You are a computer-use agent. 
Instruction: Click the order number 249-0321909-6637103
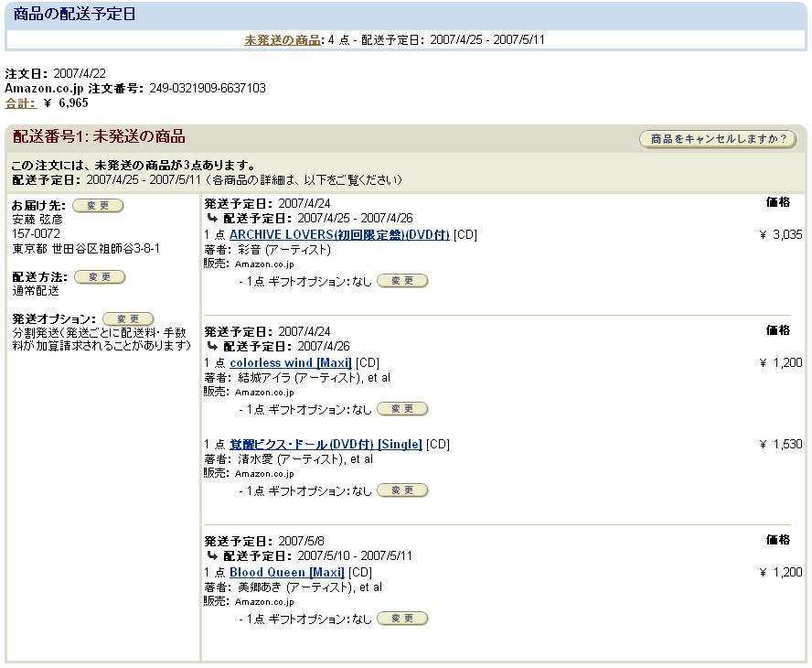click(208, 88)
